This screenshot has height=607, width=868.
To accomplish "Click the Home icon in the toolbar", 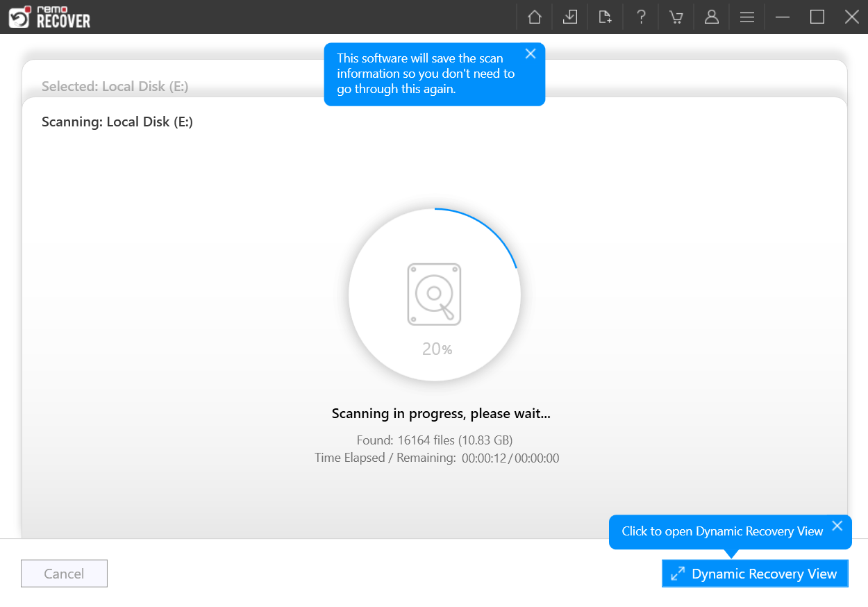I will [x=534, y=17].
